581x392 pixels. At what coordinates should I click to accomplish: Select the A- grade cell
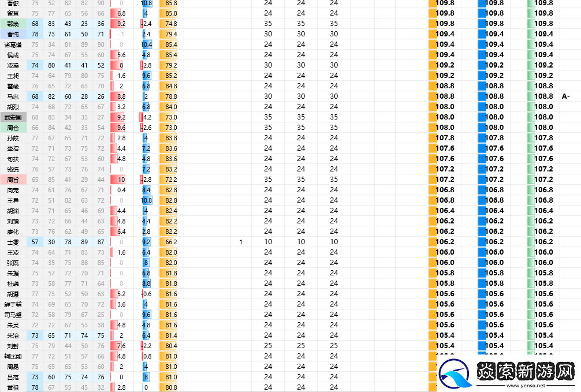tap(566, 96)
